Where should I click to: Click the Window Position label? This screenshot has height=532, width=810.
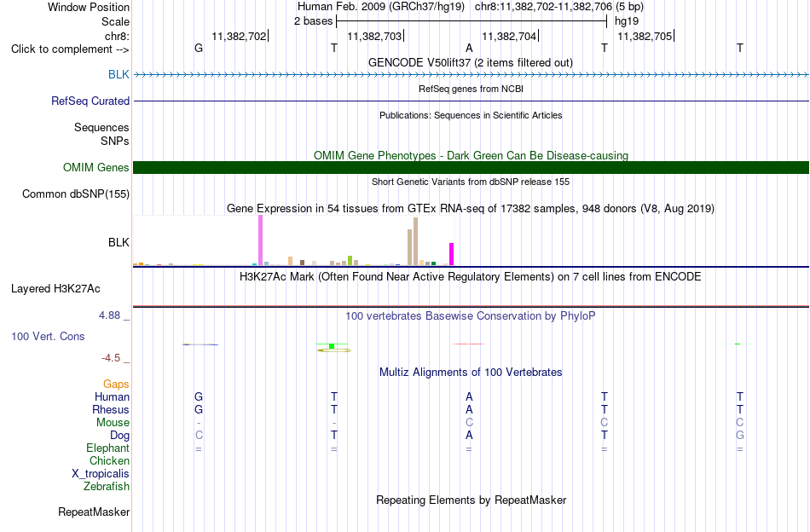pos(89,7)
